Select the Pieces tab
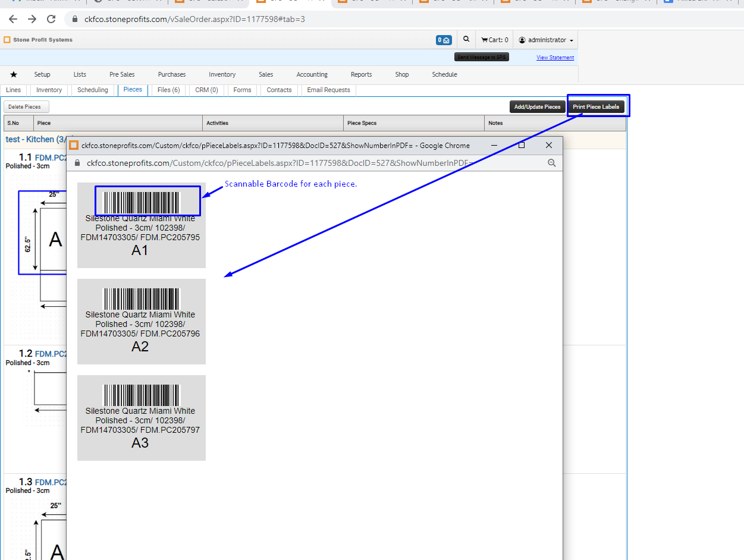This screenshot has width=744, height=560. 133,90
